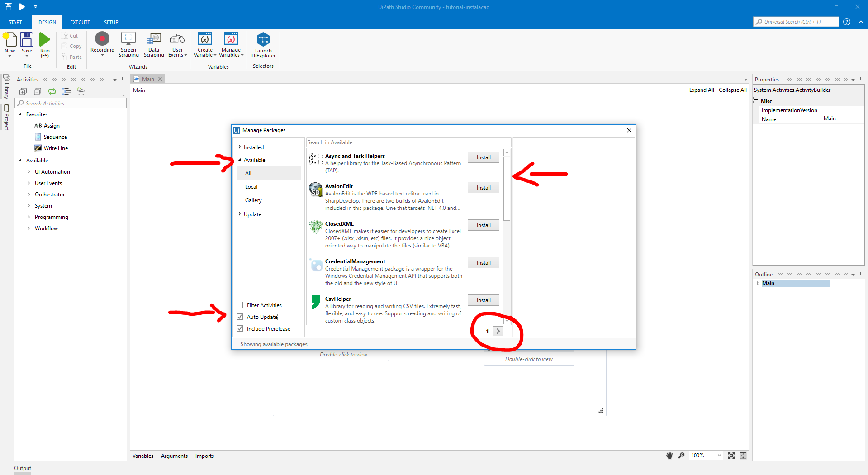
Task: Click the Save icon in the ribbon
Action: pyautogui.click(x=27, y=40)
